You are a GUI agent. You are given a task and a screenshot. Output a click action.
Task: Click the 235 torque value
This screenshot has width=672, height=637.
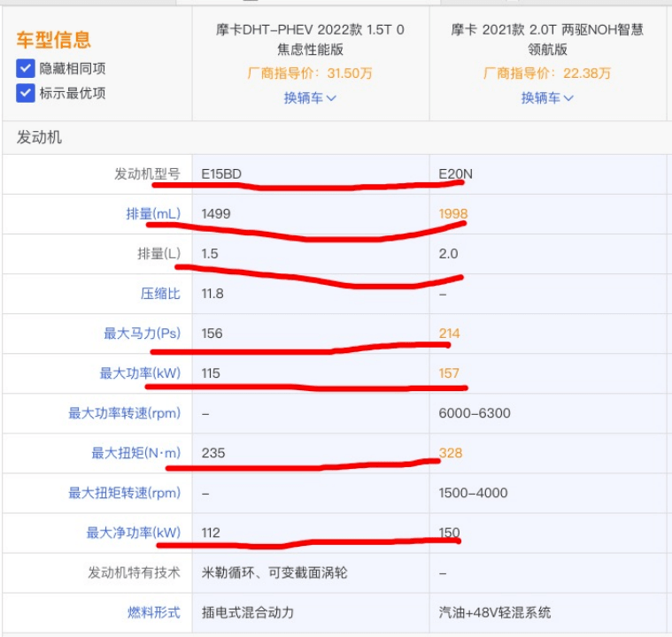click(213, 453)
